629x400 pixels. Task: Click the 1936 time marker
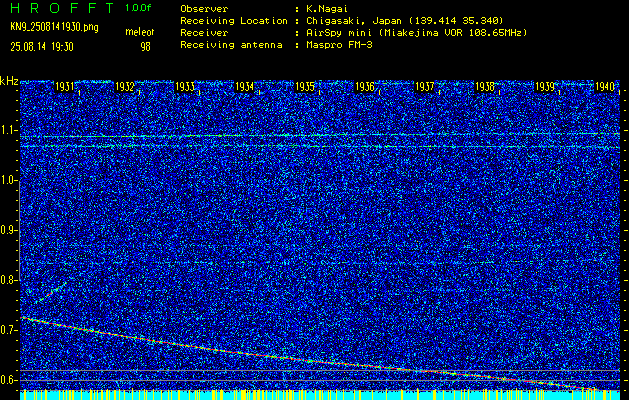pos(365,87)
